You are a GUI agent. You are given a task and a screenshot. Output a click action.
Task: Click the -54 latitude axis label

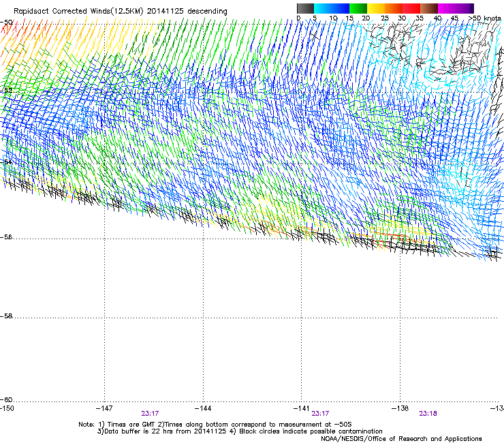pos(6,162)
